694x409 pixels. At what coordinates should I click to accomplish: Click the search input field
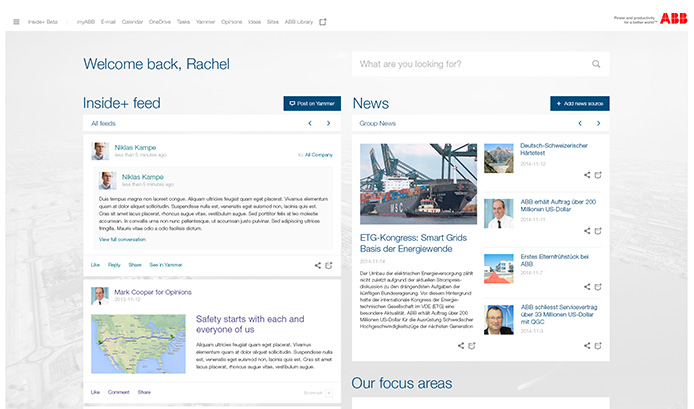click(x=481, y=64)
